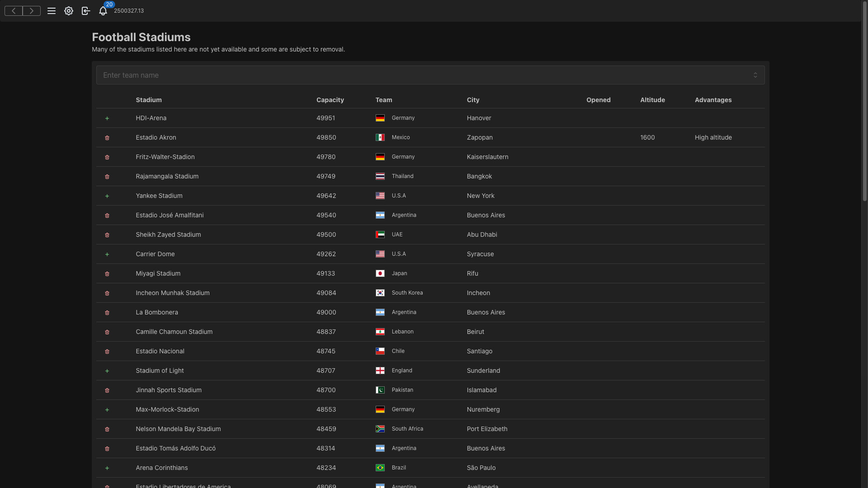This screenshot has width=868, height=488.
Task: Add Carrier Dome using the plus icon
Action: pos(107,254)
